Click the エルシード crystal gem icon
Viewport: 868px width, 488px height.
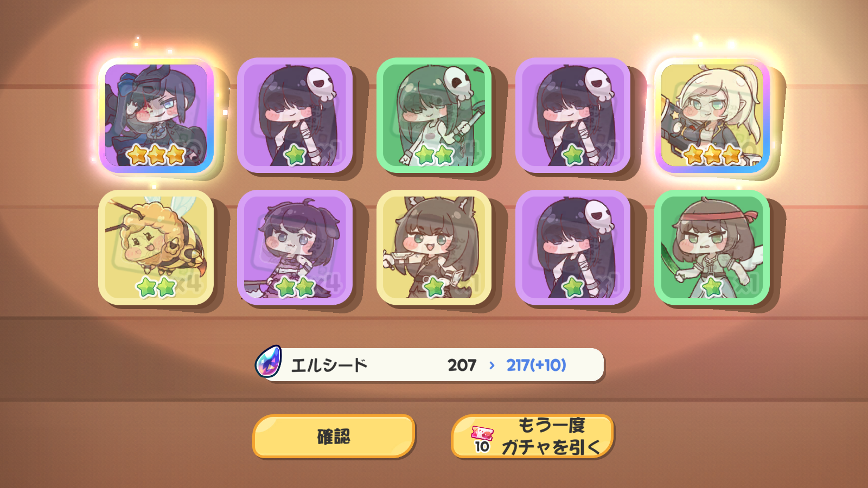269,362
